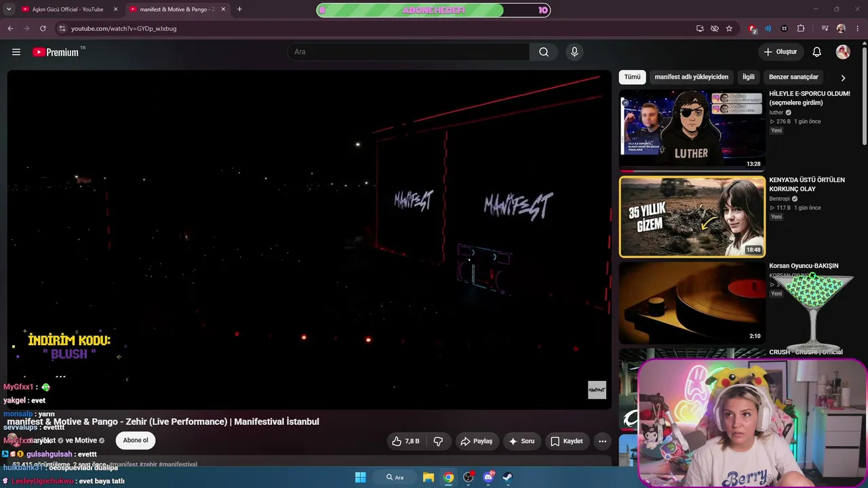Switch to Aşkın Gücü Official tab

[x=70, y=9]
